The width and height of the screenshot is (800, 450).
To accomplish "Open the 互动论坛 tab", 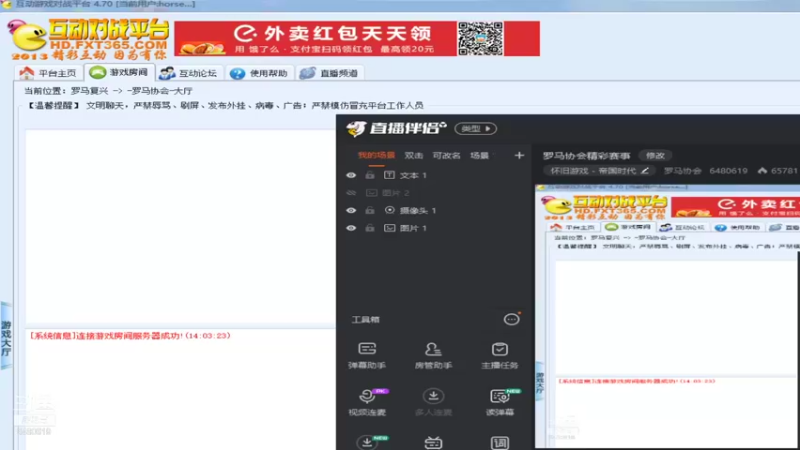I will point(188,73).
